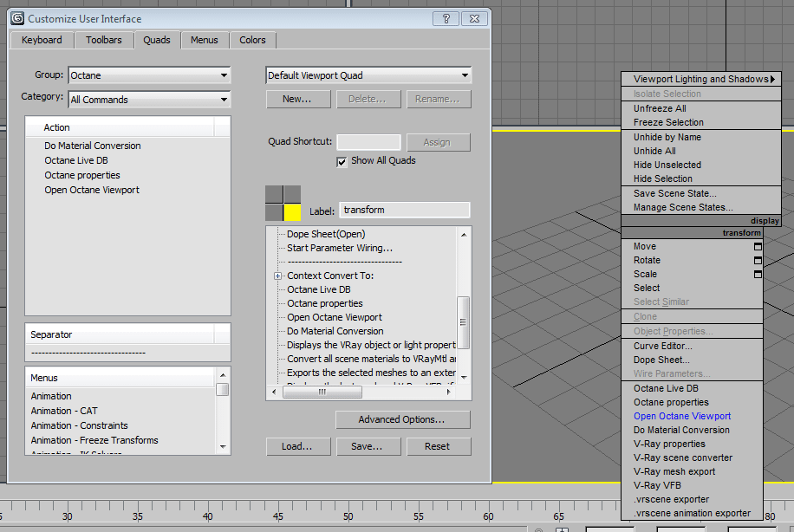The height and width of the screenshot is (532, 794).
Task: Select Dope Sheet(Open) in quad tree
Action: coord(326,234)
